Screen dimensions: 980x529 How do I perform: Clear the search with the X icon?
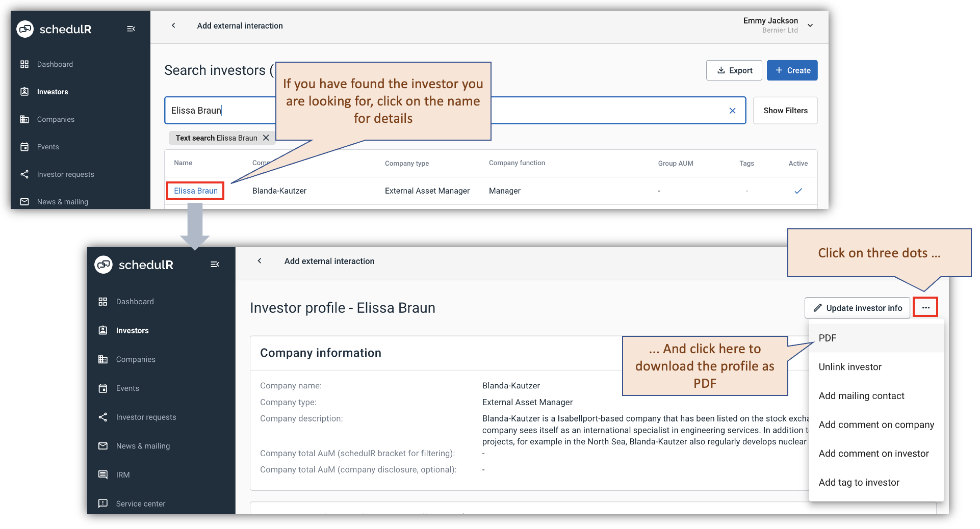click(x=732, y=110)
